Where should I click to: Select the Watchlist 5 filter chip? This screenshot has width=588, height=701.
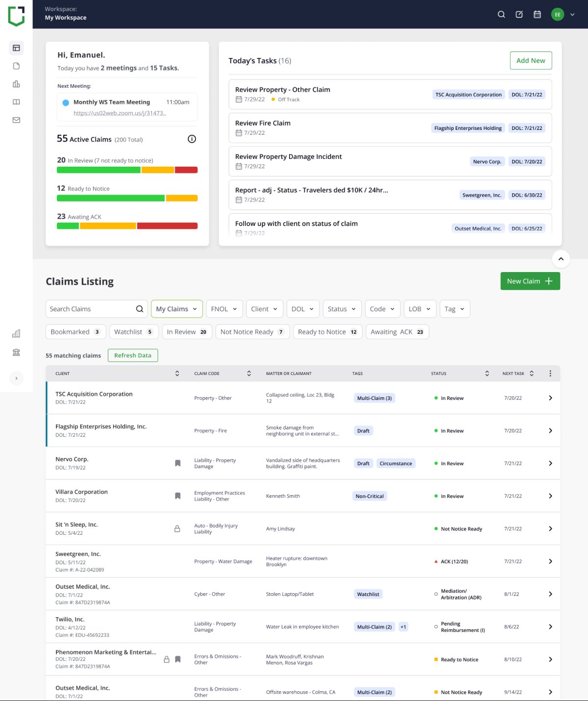tap(134, 332)
